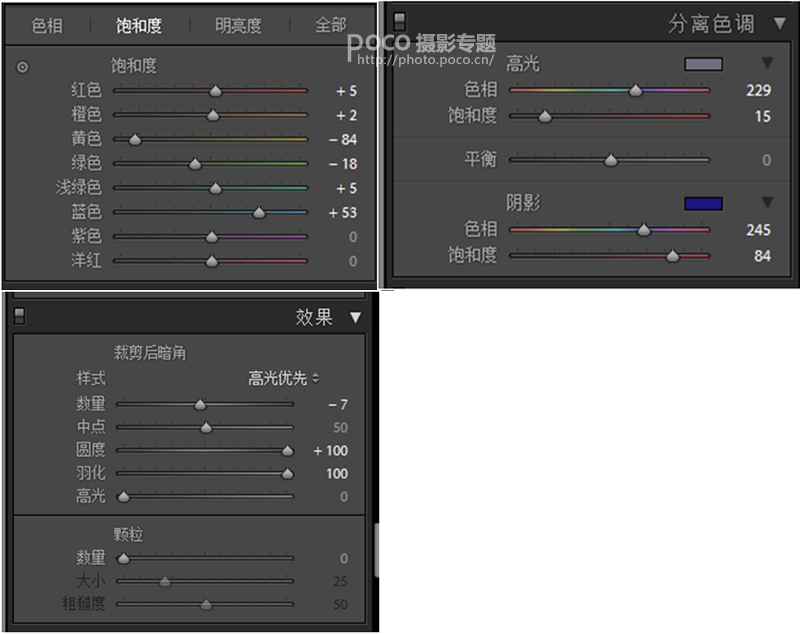
Task: Click the 蓝色 value field +53
Action: (x=342, y=213)
